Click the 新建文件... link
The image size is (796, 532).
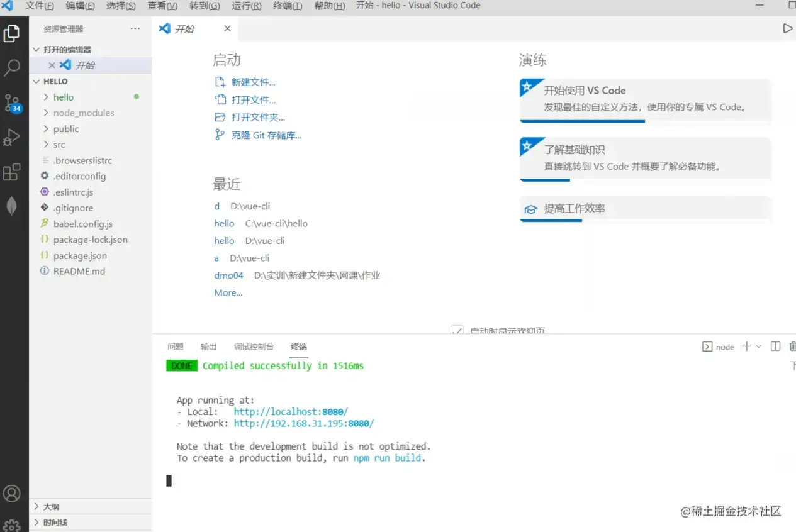[x=253, y=82]
